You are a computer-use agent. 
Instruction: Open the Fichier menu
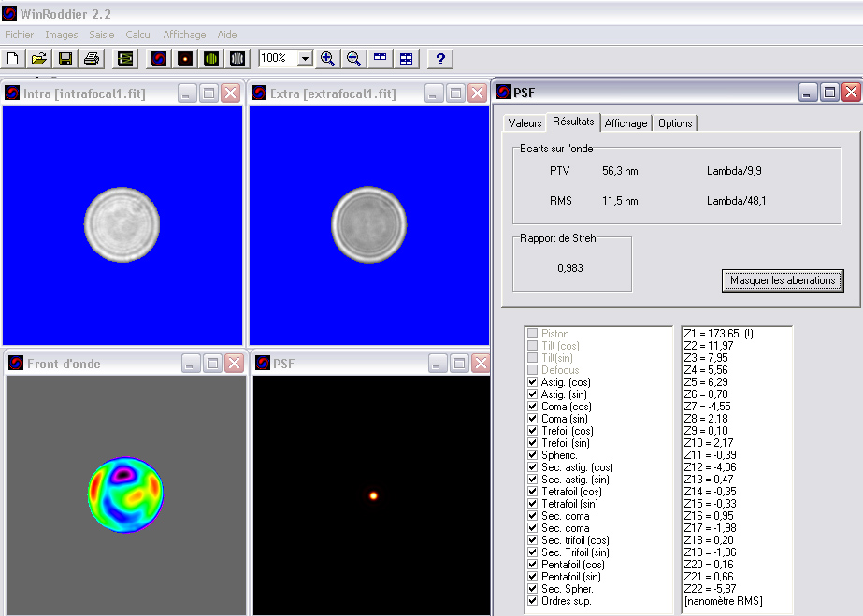20,35
